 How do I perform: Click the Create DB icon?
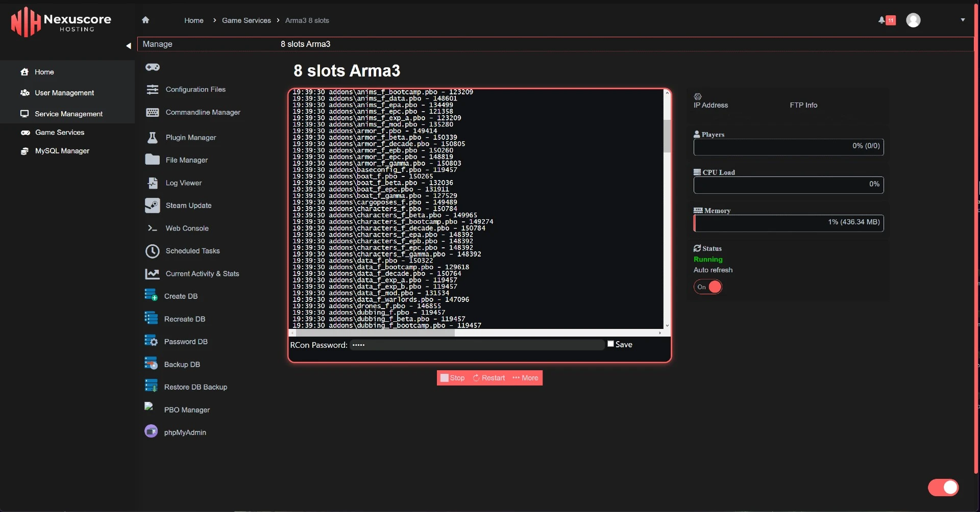[151, 295]
